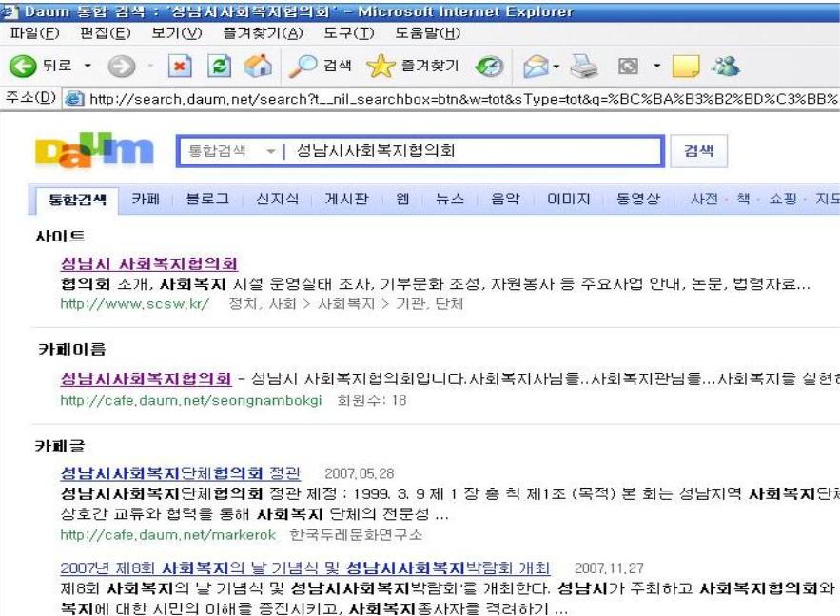Click the member count 회원수: 18
Screen dimensions: 840x616
point(372,400)
